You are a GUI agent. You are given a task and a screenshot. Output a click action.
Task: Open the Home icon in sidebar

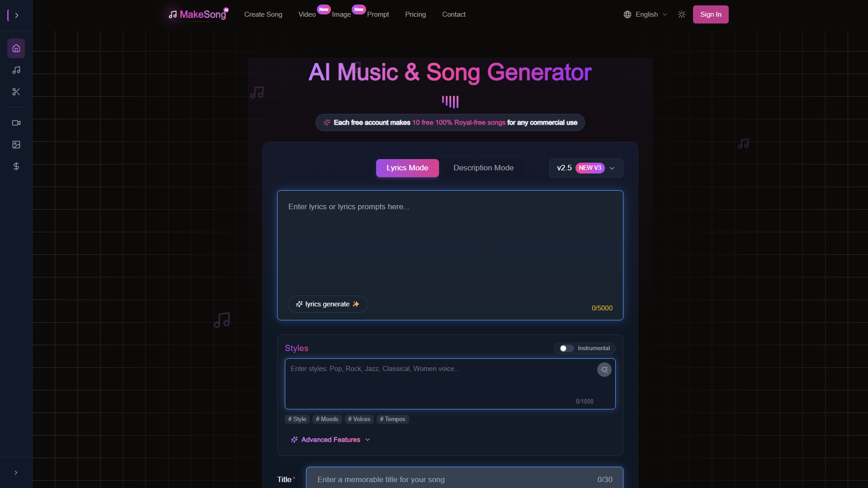[16, 48]
